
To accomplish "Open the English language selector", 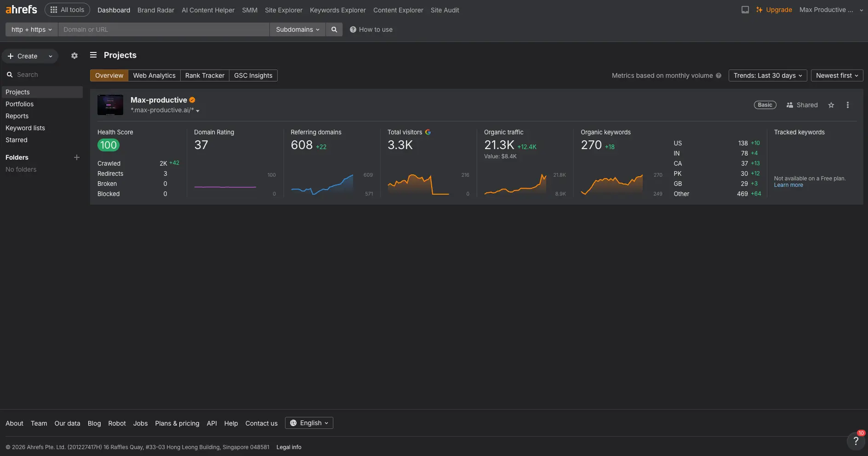I will coord(309,423).
